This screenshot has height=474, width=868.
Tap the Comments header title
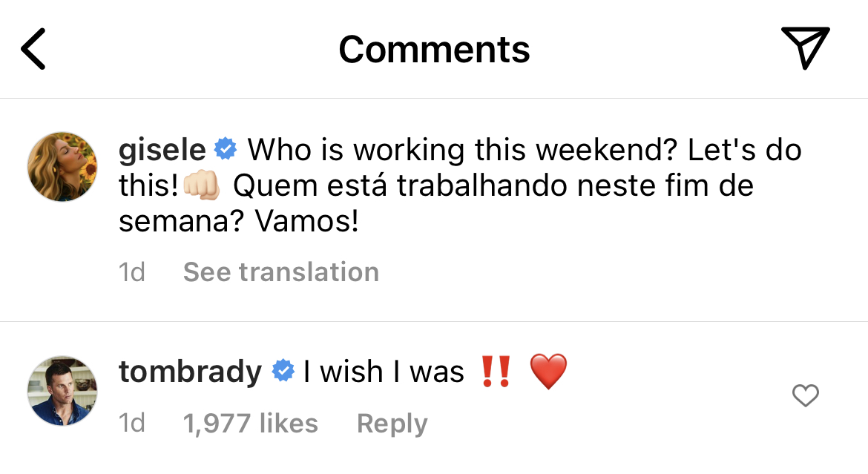(434, 50)
